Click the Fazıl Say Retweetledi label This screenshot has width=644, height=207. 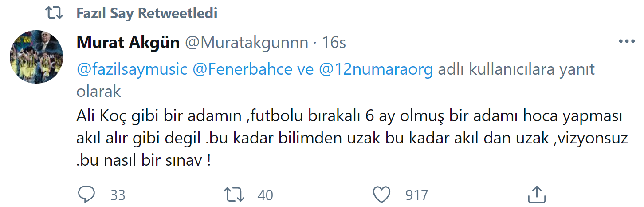(x=147, y=13)
